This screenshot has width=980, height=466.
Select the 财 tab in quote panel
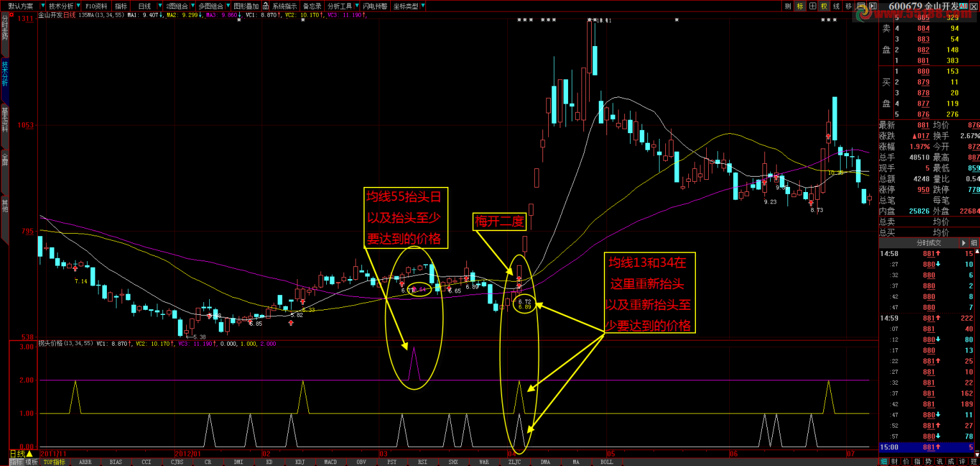(894, 461)
